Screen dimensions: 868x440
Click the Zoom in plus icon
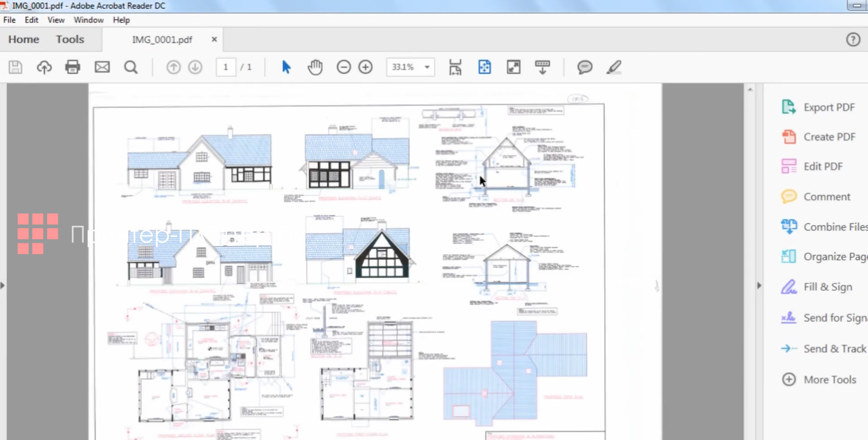(x=365, y=67)
